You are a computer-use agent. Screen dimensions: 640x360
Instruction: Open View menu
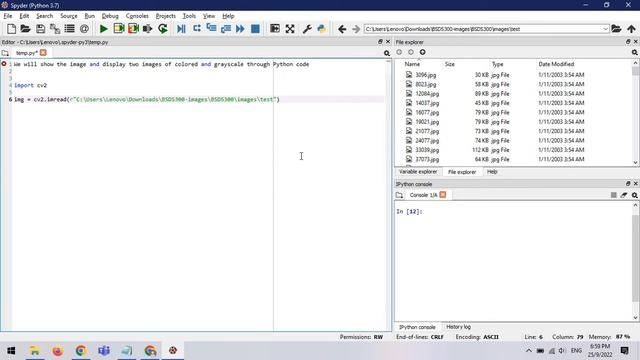(209, 16)
